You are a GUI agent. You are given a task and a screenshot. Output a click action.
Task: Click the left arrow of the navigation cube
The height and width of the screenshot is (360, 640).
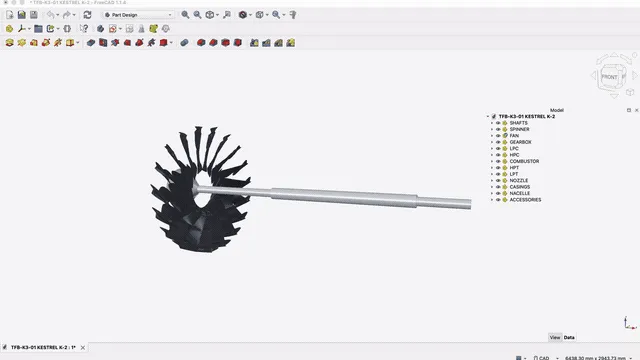(x=593, y=75)
